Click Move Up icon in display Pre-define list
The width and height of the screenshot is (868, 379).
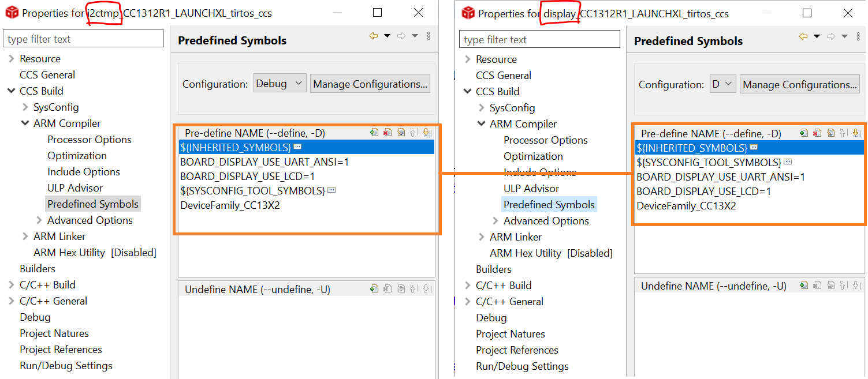point(843,133)
